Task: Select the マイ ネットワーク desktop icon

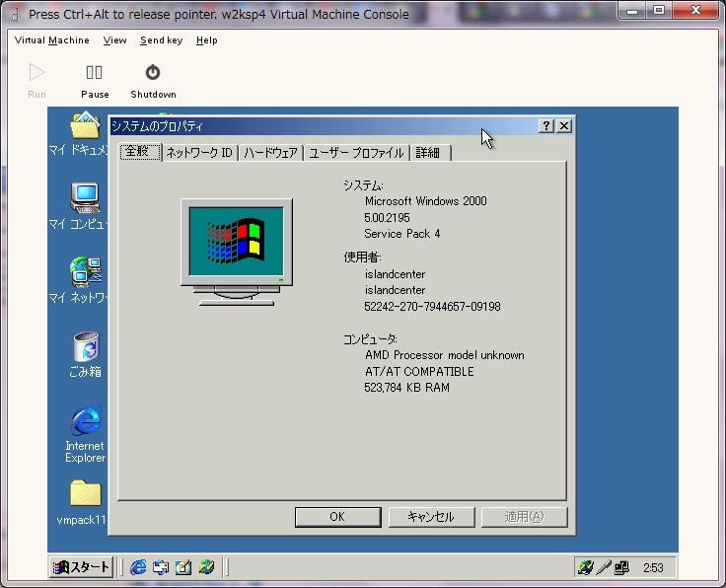Action: (85, 271)
